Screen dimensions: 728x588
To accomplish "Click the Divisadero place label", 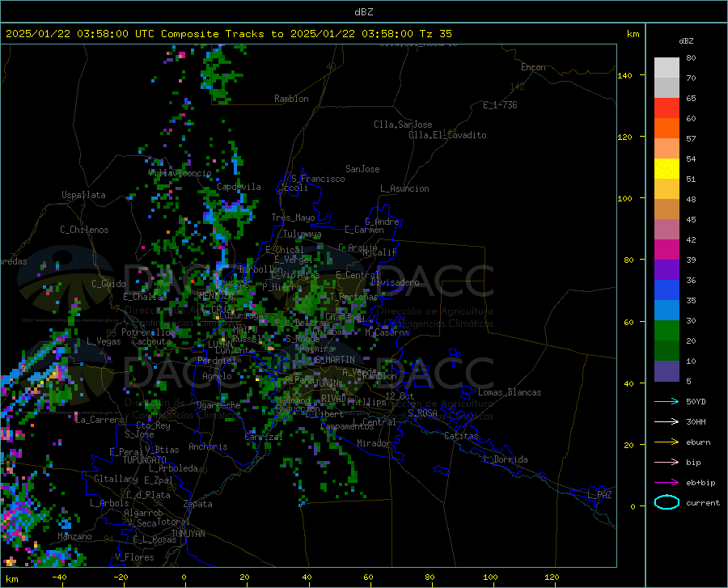I will pyautogui.click(x=395, y=282).
